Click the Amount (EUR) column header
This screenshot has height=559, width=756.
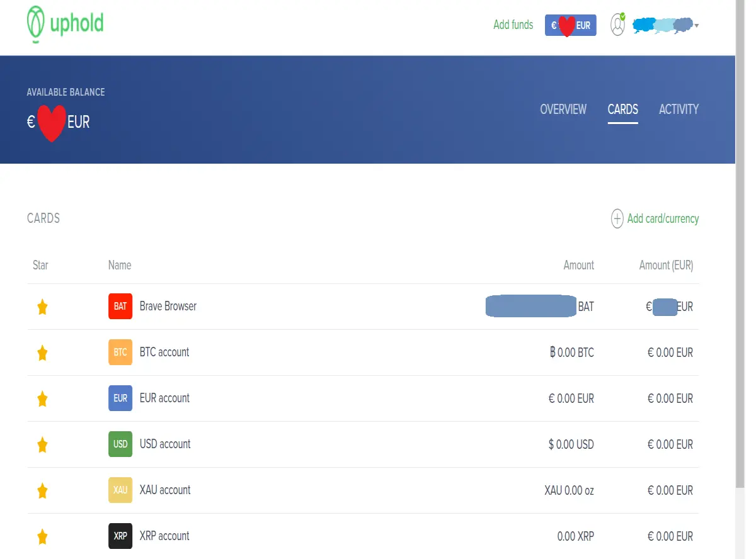coord(666,265)
